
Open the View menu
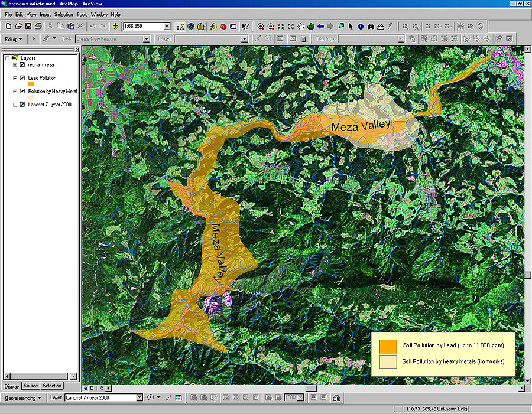point(31,15)
